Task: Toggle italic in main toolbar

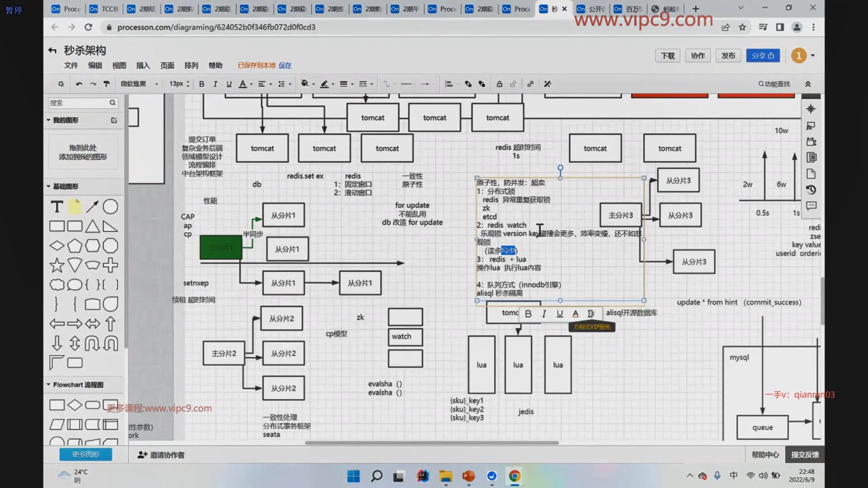Action: tap(215, 84)
